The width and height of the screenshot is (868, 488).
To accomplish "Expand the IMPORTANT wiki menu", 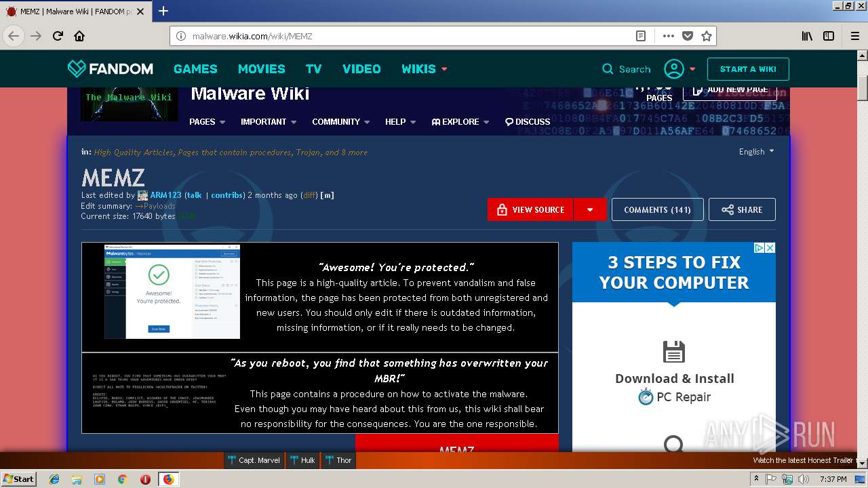I will tap(269, 122).
